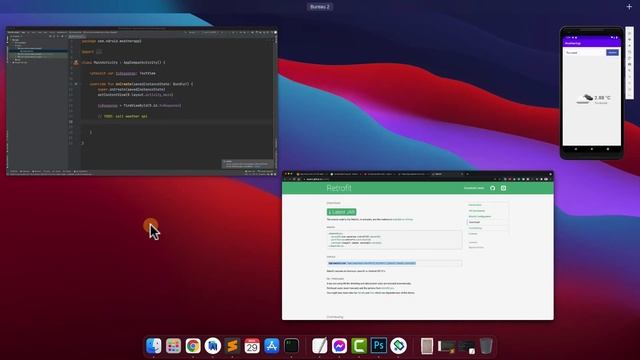Screen dimensions: 640x360
Task: Add a new desktop with the plus button
Action: click(629, 7)
